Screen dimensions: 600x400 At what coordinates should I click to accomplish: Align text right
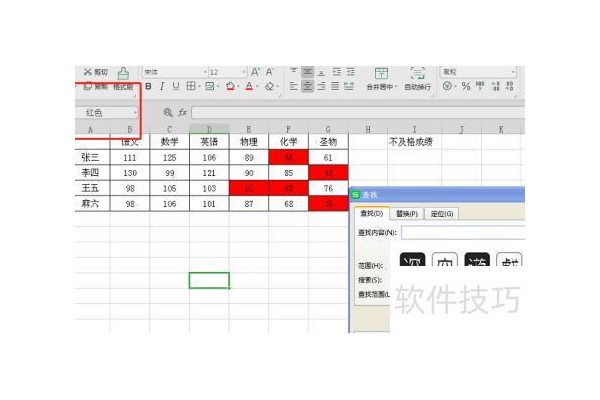(321, 86)
